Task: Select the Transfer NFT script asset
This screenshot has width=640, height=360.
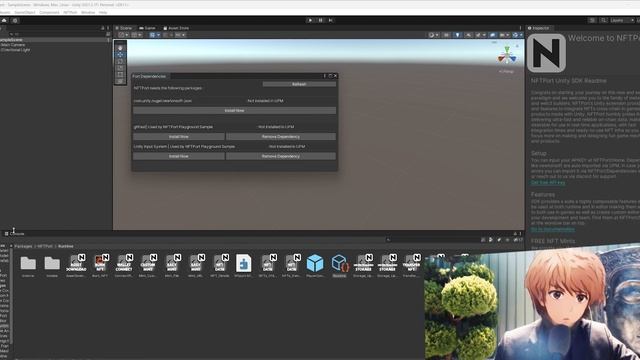Action: pyautogui.click(x=411, y=264)
